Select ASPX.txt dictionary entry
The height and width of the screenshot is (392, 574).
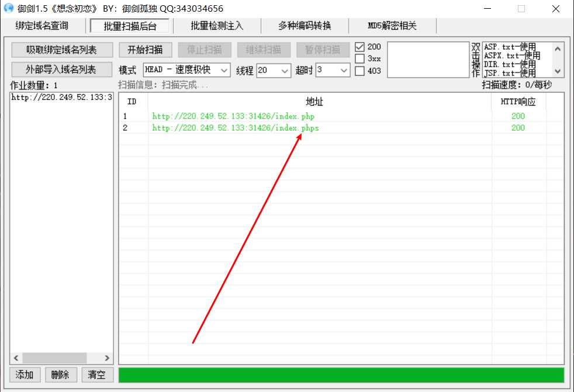coord(512,55)
